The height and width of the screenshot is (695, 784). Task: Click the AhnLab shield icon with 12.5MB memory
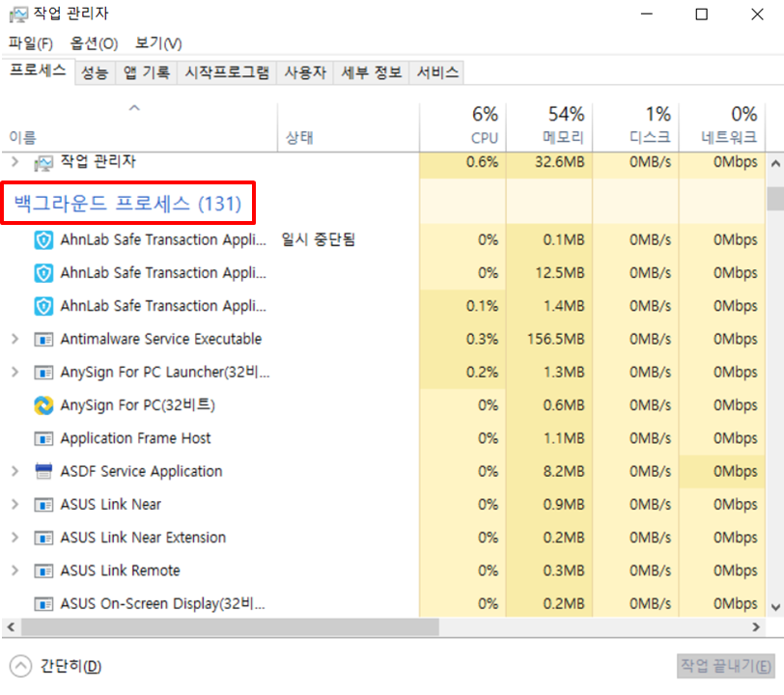coord(43,273)
